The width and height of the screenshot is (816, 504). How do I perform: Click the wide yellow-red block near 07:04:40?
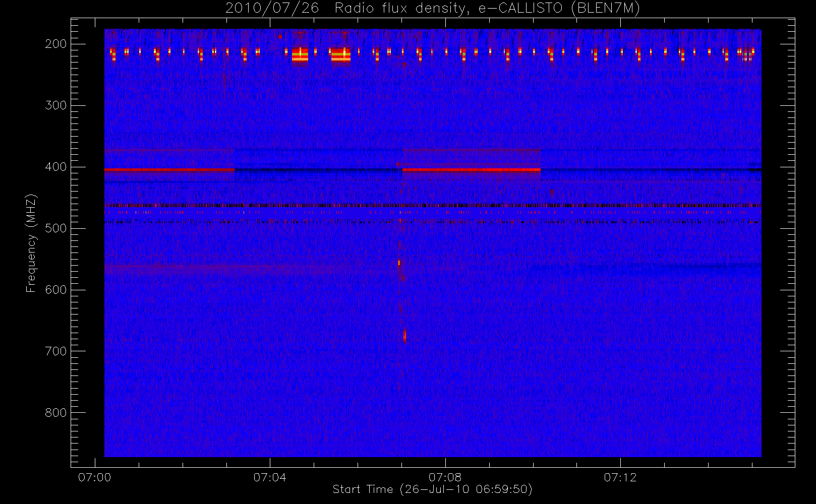[300, 54]
